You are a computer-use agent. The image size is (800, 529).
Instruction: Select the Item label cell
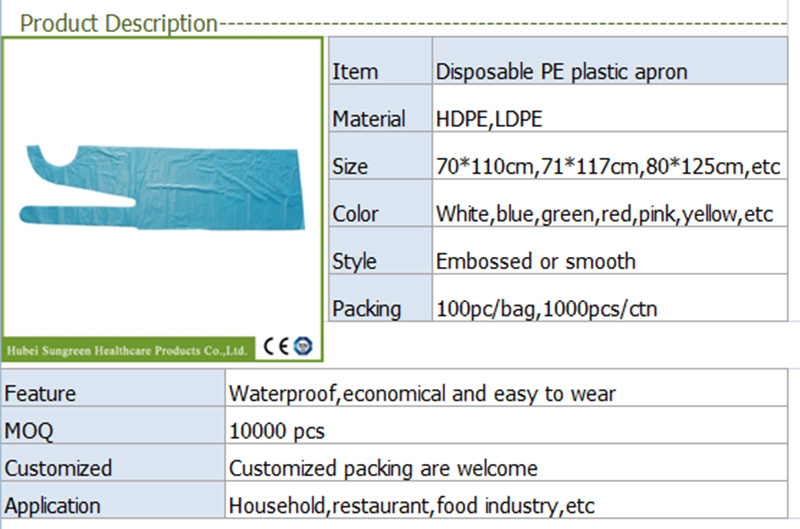click(x=381, y=61)
